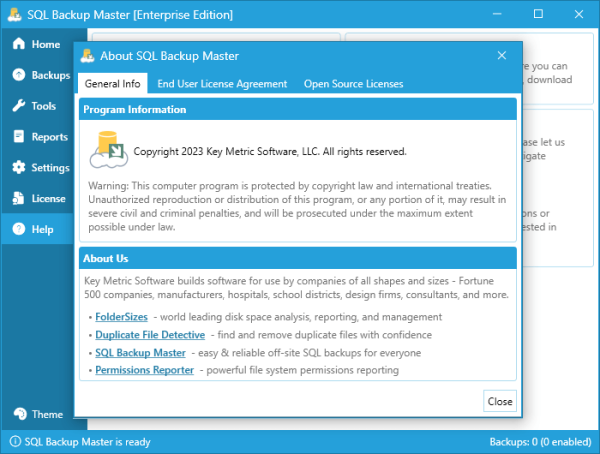Select Reports label in sidebar
The image size is (600, 454).
[x=49, y=137]
